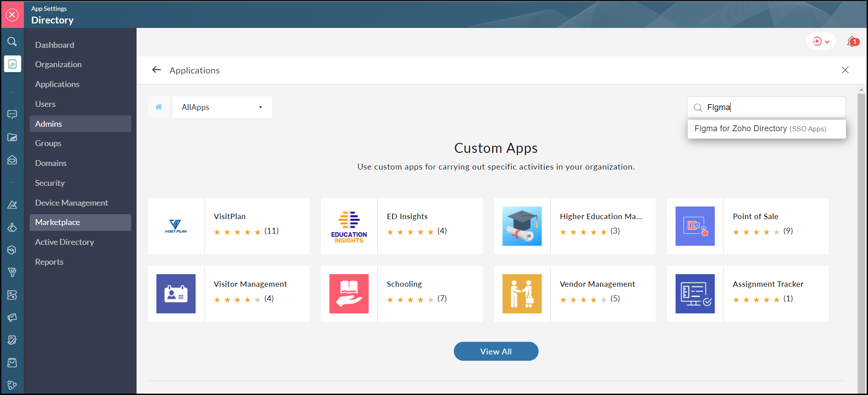Click the Schooling app icon

(x=349, y=294)
